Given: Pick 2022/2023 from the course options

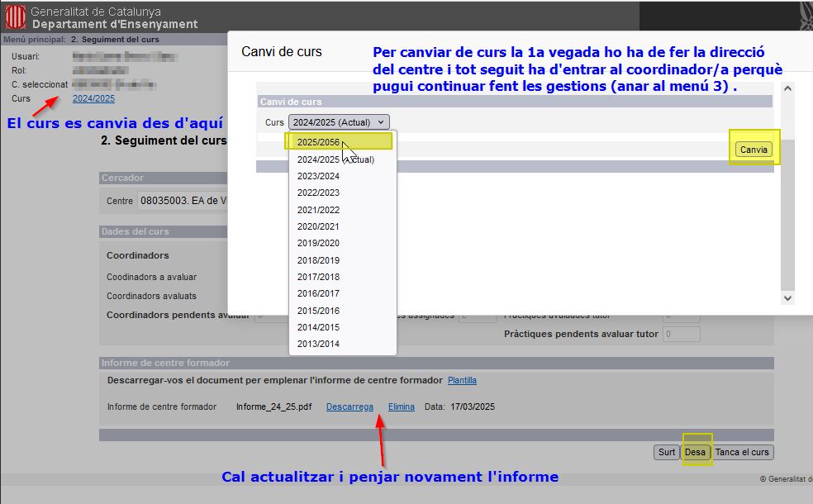Looking at the screenshot, I should [318, 193].
